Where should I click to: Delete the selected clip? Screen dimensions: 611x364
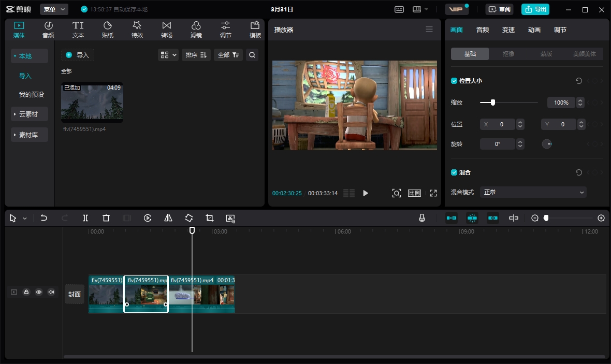coord(106,218)
